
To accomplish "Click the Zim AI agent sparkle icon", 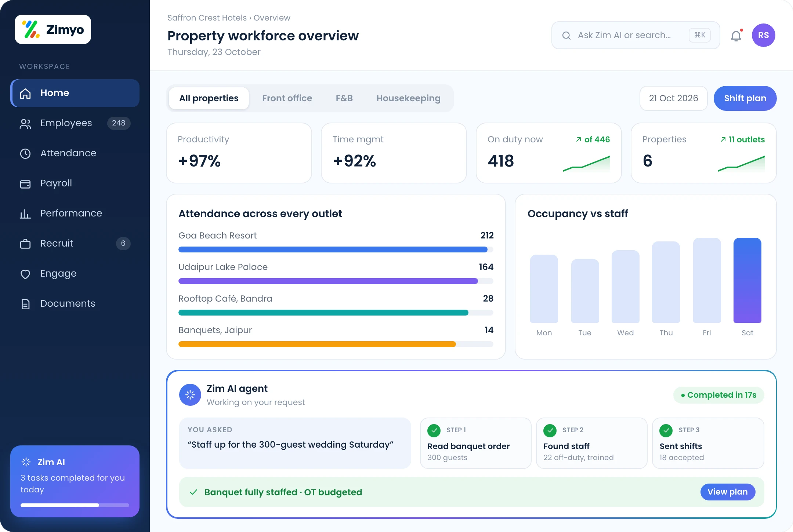I will (x=190, y=395).
